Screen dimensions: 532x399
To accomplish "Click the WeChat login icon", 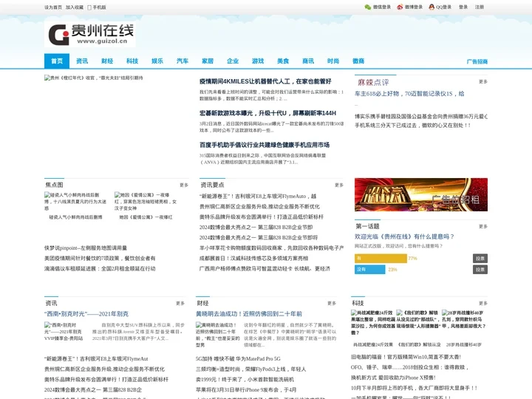I will (367, 7).
